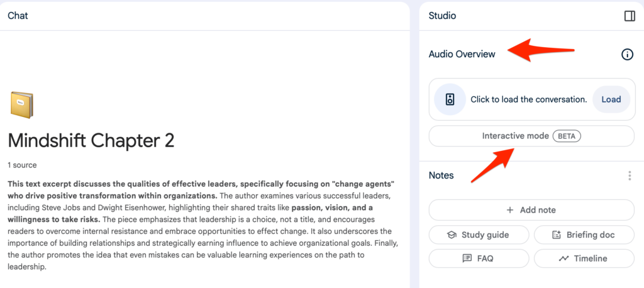Open the Notes three-dot options menu
644x288 pixels.
coord(629,176)
